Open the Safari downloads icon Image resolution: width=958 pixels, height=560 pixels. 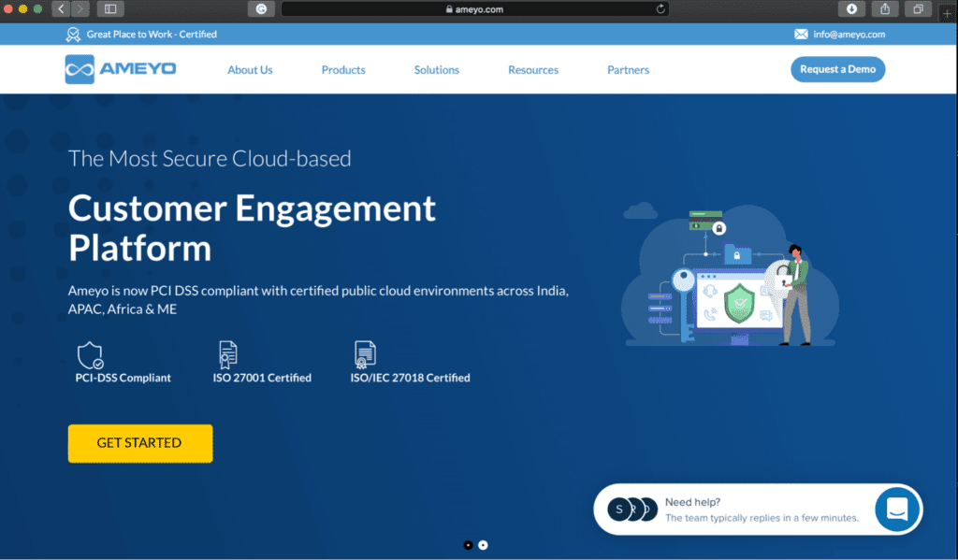coord(851,8)
